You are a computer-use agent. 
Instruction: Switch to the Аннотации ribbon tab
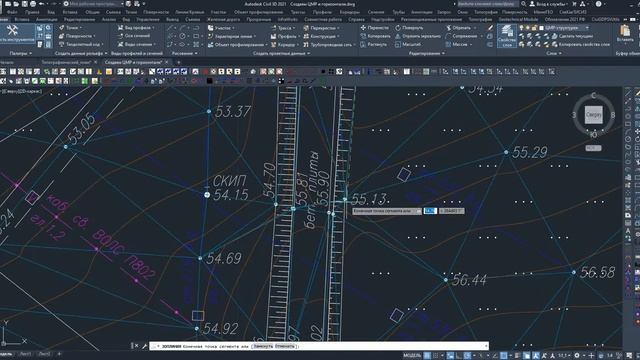pos(47,19)
